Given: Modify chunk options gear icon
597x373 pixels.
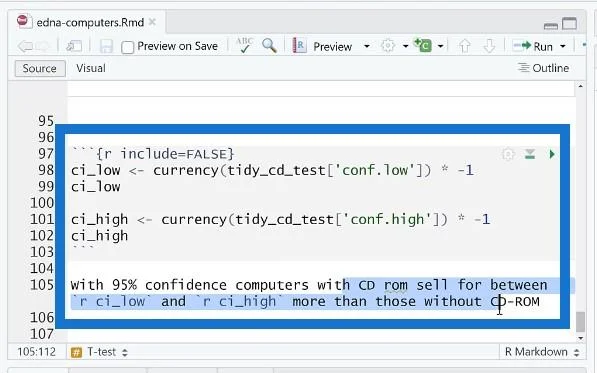Looking at the screenshot, I should [x=508, y=154].
